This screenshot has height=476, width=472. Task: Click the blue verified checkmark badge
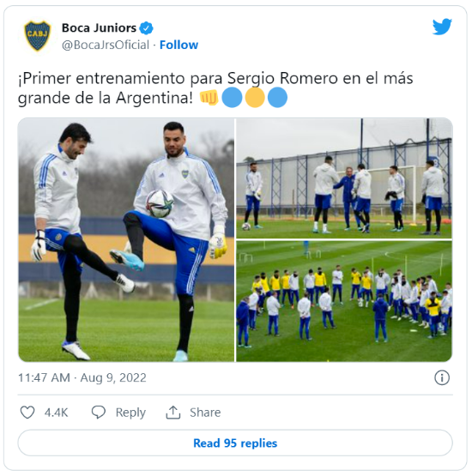[x=146, y=28]
